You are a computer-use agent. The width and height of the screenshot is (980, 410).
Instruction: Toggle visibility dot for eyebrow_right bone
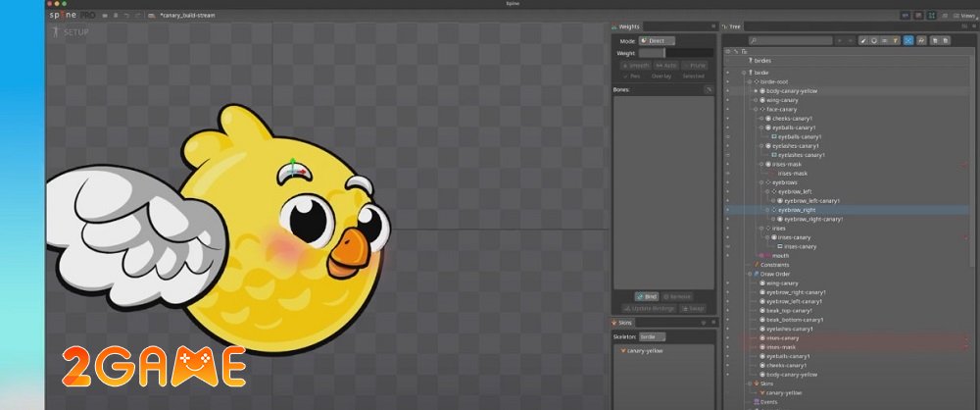coord(727,210)
